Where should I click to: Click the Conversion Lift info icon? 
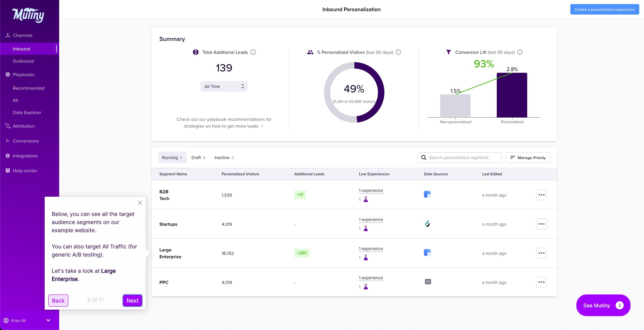point(520,52)
